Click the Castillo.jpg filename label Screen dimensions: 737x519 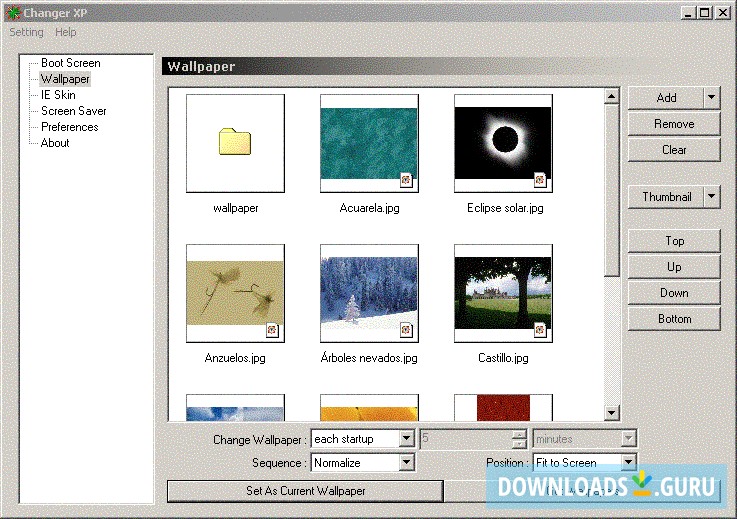503,358
